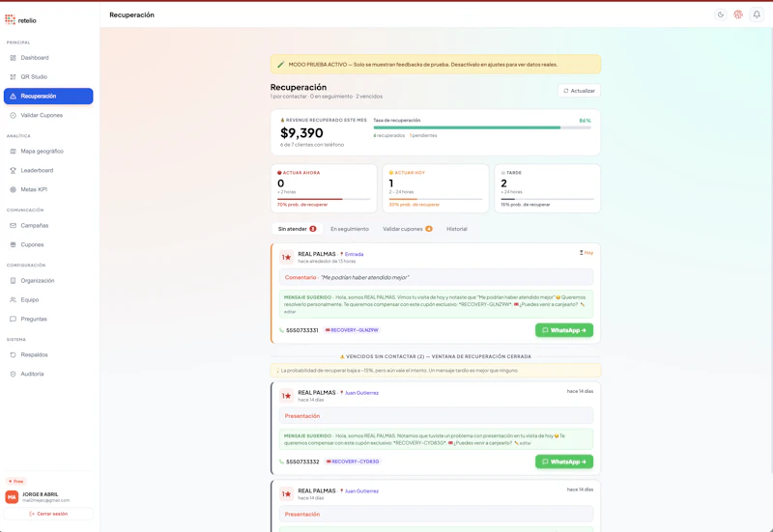Switch to the En seguimiento tab

coord(350,229)
